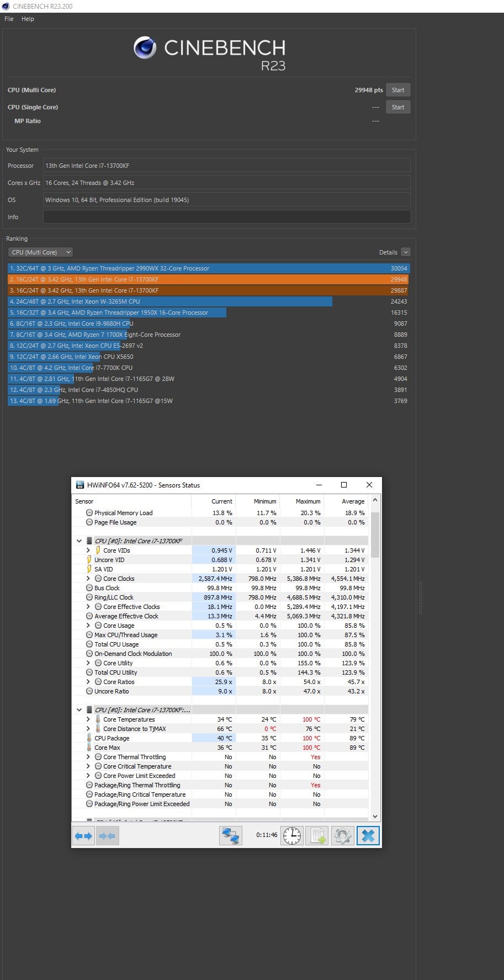This screenshot has width=504, height=980.
Task: Click the SA VID lightning icon
Action: 89,569
